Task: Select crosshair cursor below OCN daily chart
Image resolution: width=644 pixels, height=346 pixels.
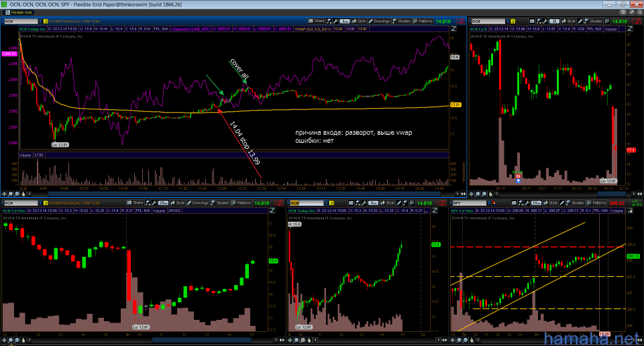Action: tap(472, 194)
